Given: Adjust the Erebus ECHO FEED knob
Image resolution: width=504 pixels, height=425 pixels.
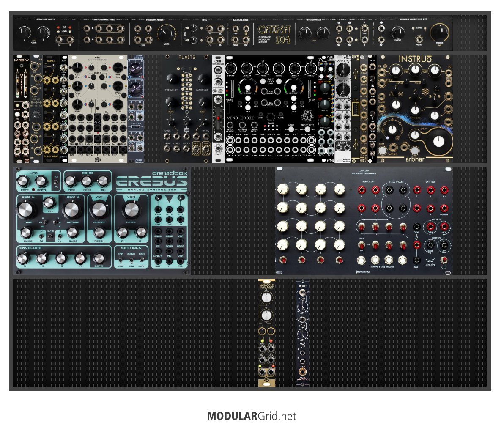Looking at the screenshot, I should click(87, 181).
